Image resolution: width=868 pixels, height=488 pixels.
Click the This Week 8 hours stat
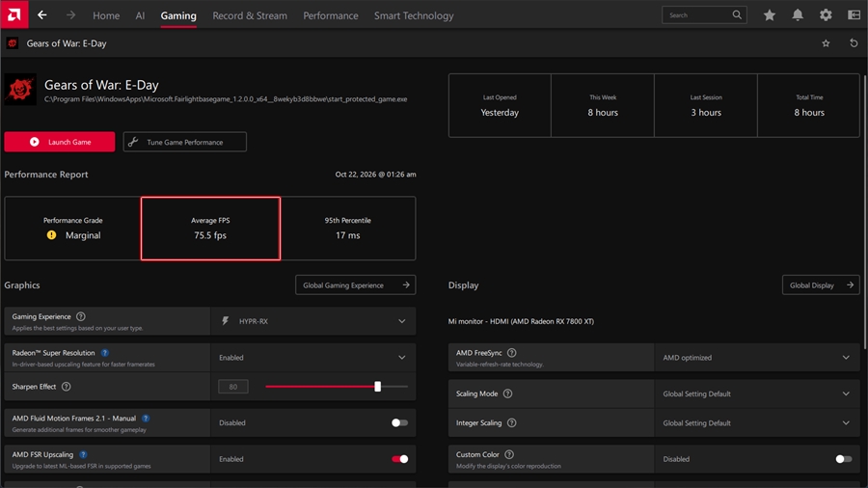coord(603,105)
